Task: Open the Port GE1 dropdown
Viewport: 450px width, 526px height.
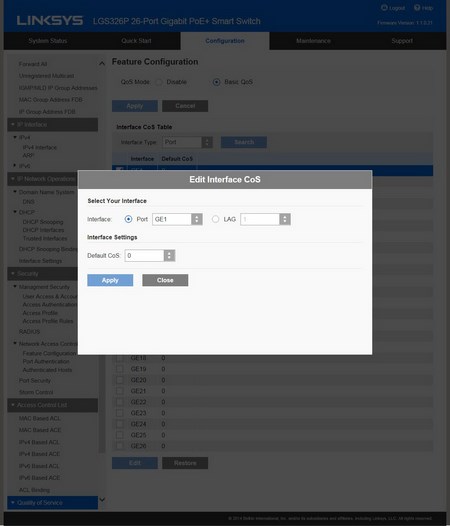Action: pyautogui.click(x=177, y=219)
